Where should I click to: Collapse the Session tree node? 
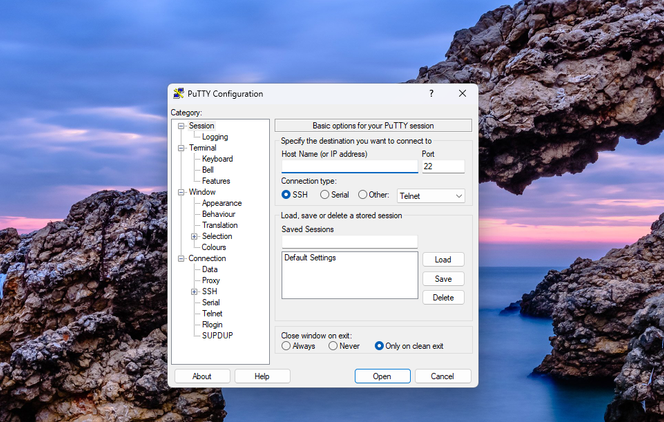point(181,126)
